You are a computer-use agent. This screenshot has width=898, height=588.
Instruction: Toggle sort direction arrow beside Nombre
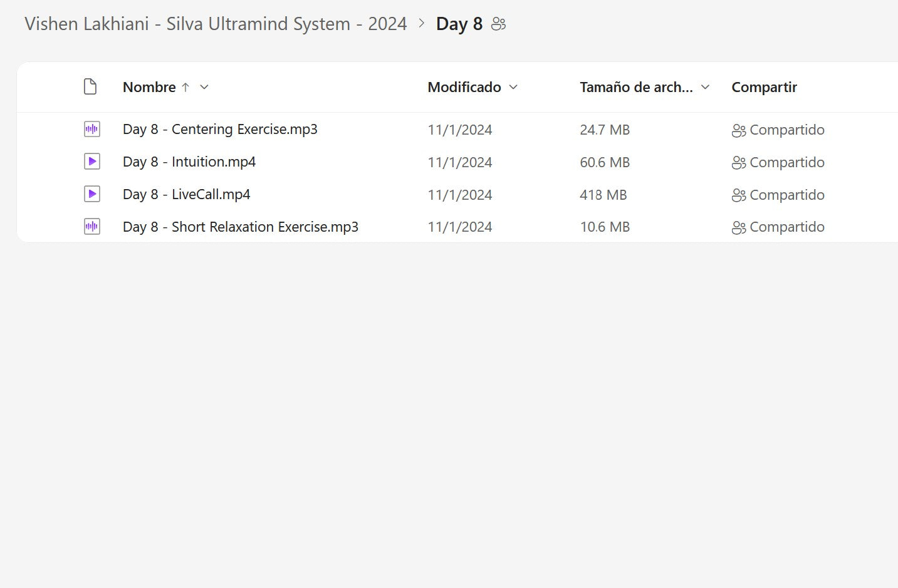coord(185,88)
